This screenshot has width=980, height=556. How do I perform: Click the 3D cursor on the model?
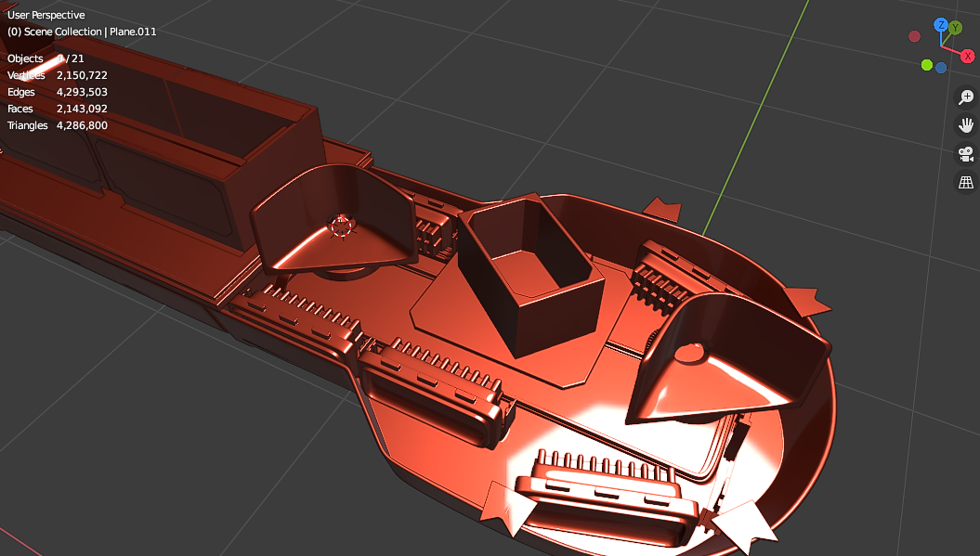tap(341, 225)
